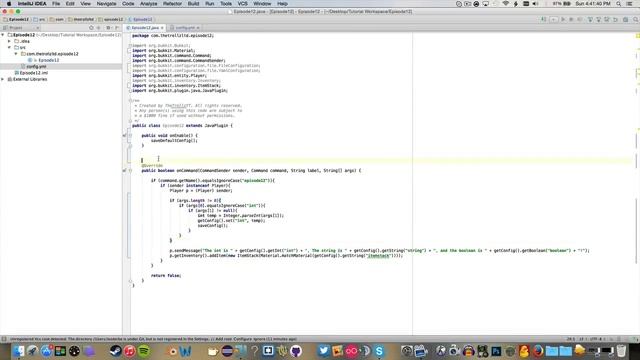Open Firefox from the Dock
Image resolution: width=640 pixels, height=360 pixels.
538,351
